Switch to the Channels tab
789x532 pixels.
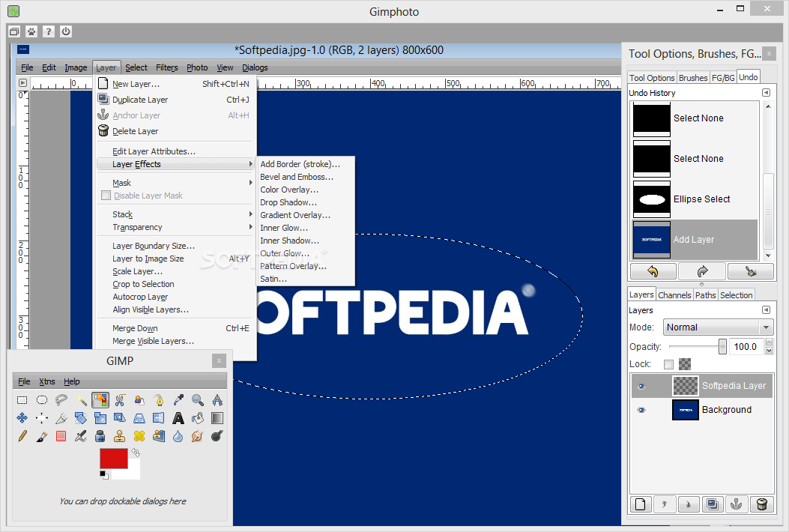click(674, 295)
